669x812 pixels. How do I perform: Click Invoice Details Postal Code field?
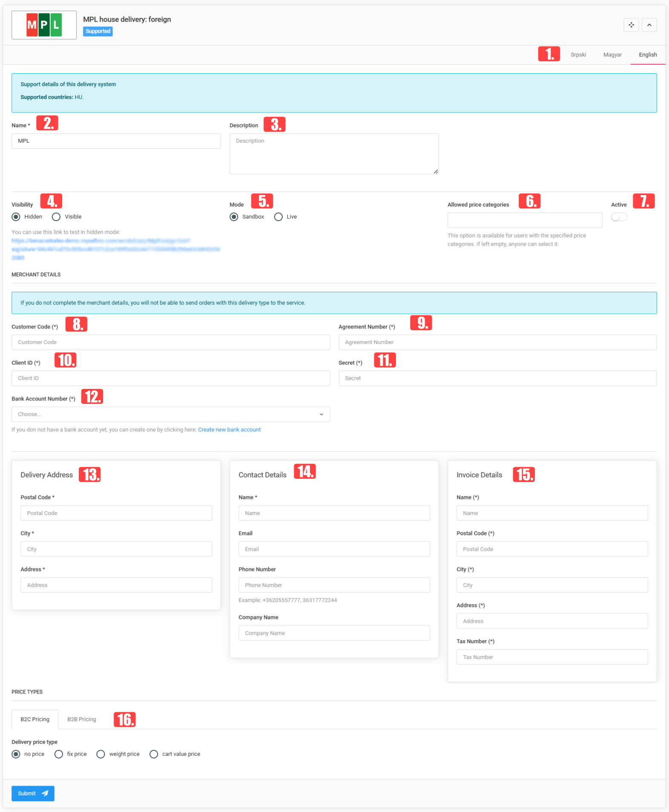(x=552, y=549)
